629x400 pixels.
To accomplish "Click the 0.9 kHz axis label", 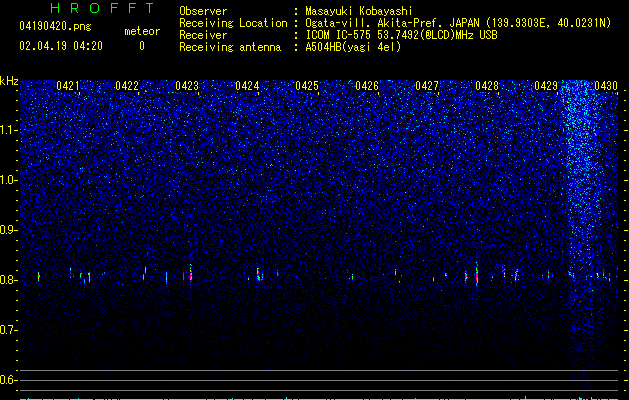I will tap(8, 230).
